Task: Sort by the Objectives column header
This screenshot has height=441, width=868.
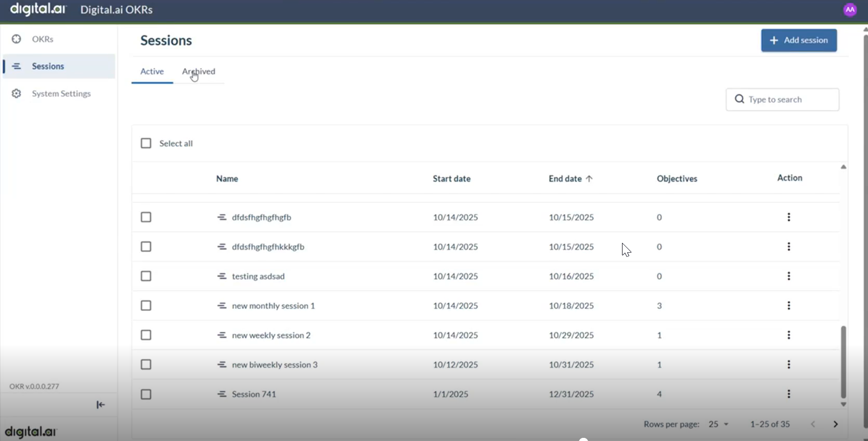Action: click(677, 178)
